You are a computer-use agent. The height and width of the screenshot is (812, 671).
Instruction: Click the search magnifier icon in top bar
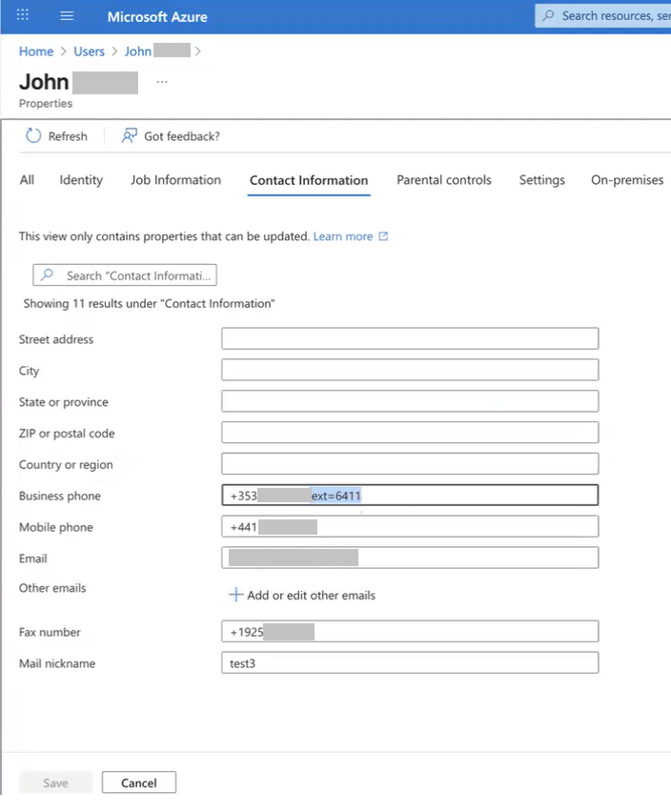point(548,15)
